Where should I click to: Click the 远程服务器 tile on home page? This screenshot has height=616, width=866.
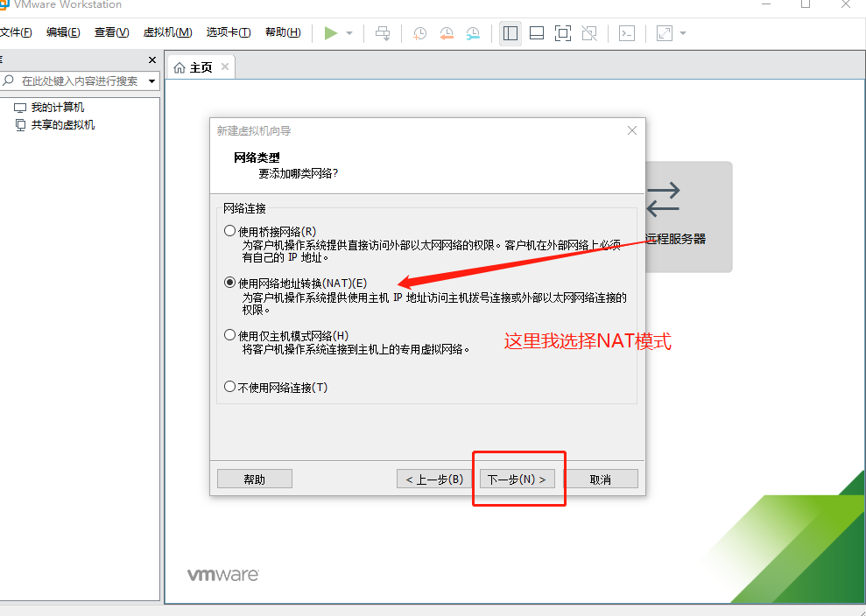pyautogui.click(x=688, y=217)
